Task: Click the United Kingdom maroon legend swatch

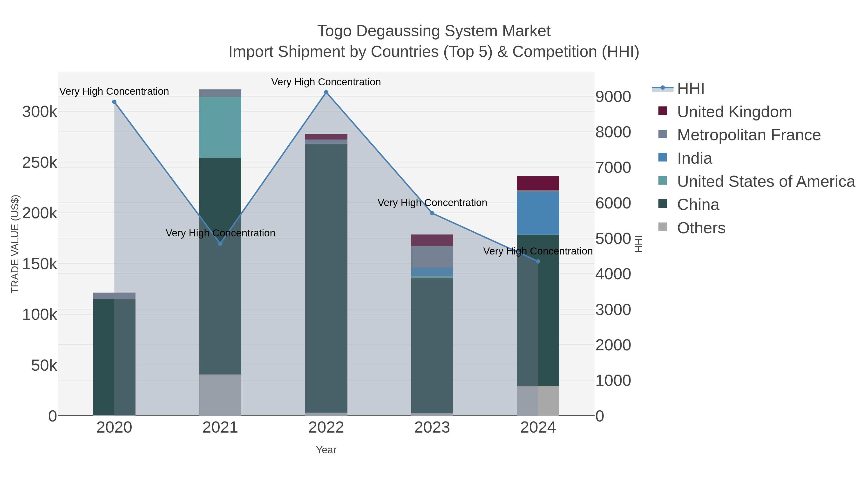Action: pyautogui.click(x=663, y=111)
